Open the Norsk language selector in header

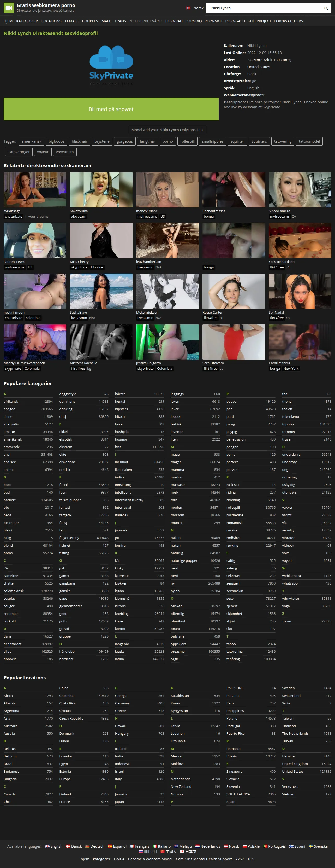[195, 8]
